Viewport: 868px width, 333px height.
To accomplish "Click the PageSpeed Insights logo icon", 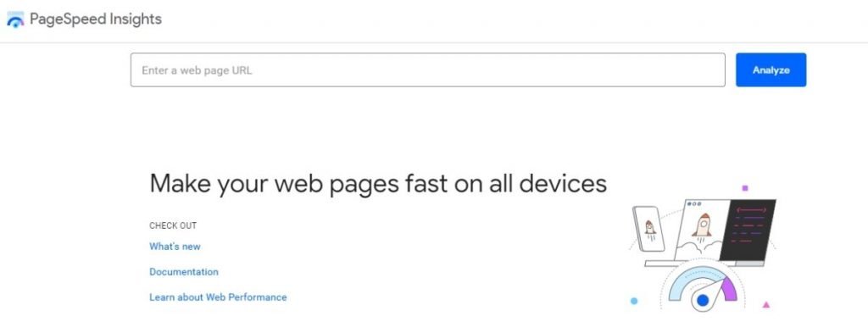I will click(x=15, y=19).
